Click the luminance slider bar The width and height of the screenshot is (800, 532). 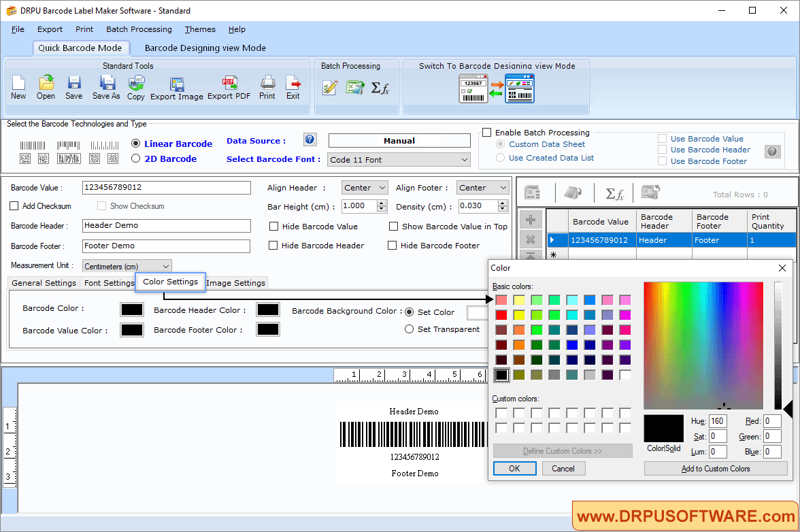pyautogui.click(x=778, y=346)
